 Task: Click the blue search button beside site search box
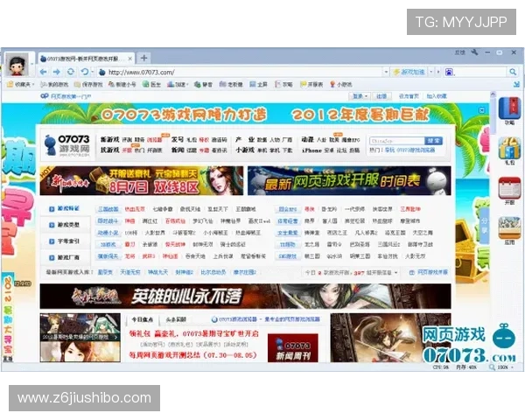[433, 140]
